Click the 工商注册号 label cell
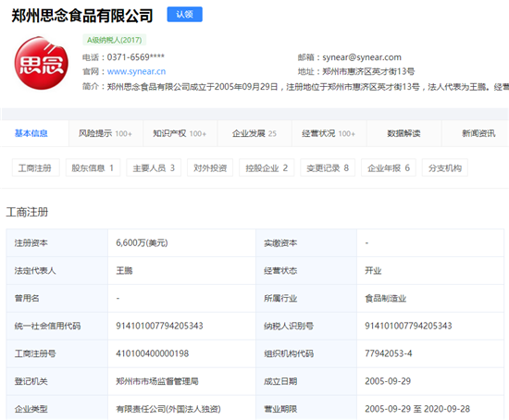This screenshot has width=509, height=420. [57, 353]
